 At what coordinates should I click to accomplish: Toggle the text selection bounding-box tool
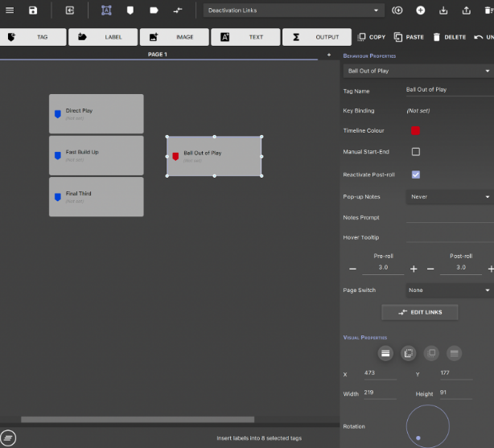106,10
